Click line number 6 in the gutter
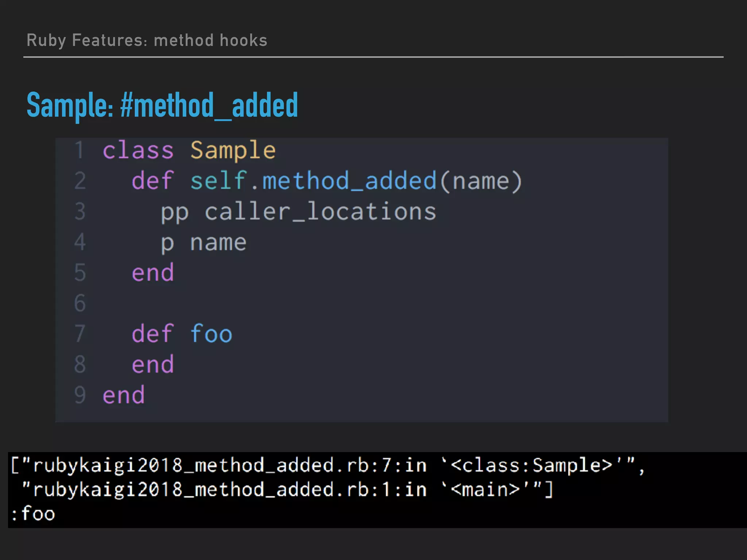The image size is (747, 560). (80, 303)
